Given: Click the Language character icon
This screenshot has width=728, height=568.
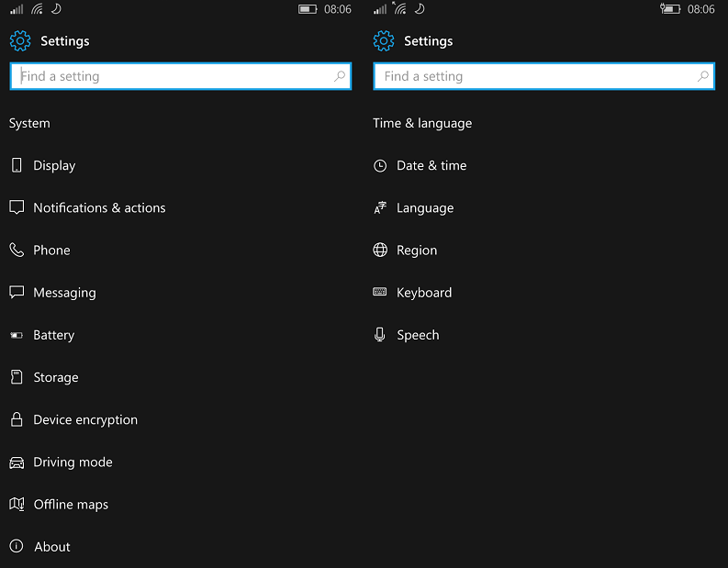Looking at the screenshot, I should coord(380,207).
